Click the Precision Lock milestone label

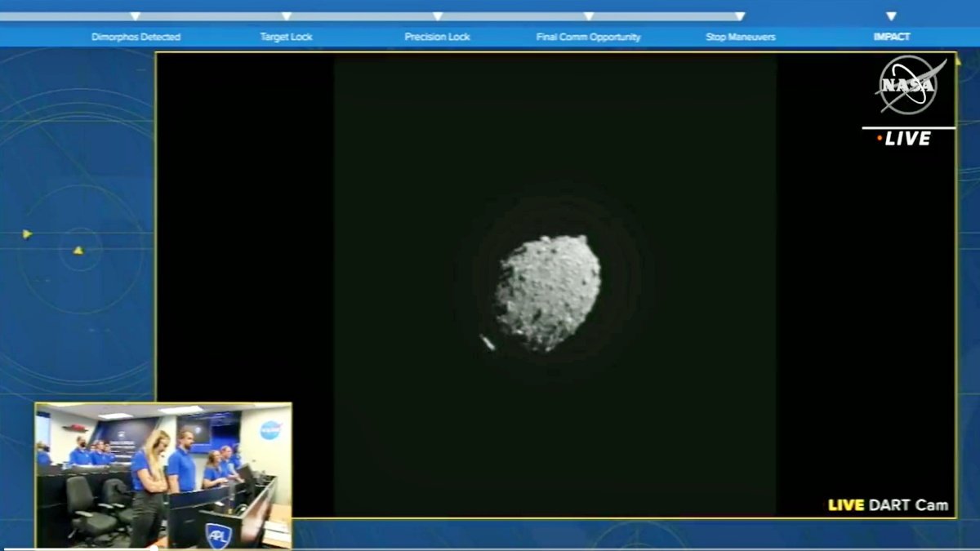(x=437, y=37)
